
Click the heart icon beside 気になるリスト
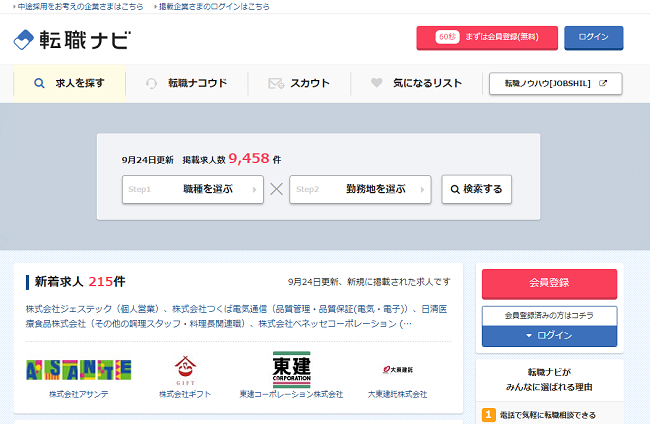click(376, 82)
